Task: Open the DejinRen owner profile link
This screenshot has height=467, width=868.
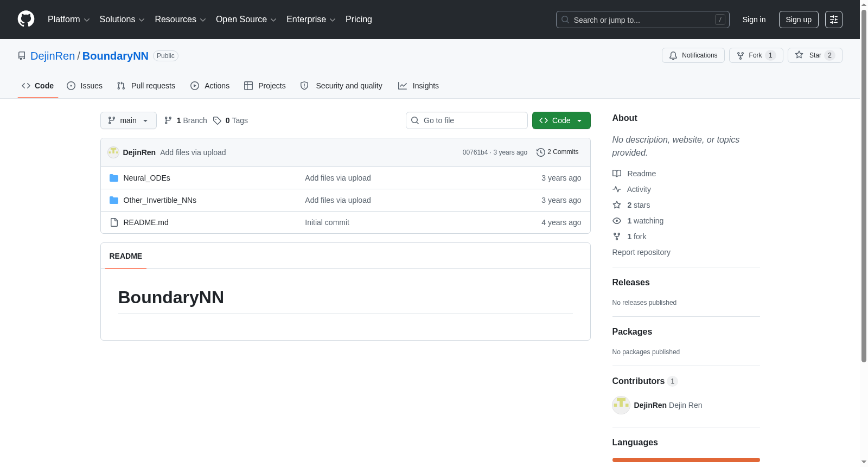Action: [x=53, y=56]
